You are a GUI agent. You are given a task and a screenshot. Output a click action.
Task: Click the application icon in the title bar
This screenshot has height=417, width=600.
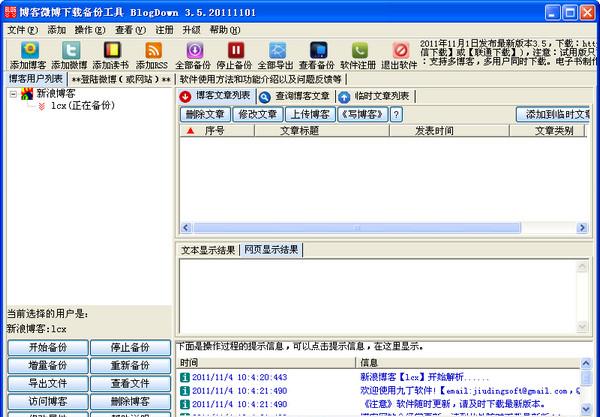tap(10, 11)
